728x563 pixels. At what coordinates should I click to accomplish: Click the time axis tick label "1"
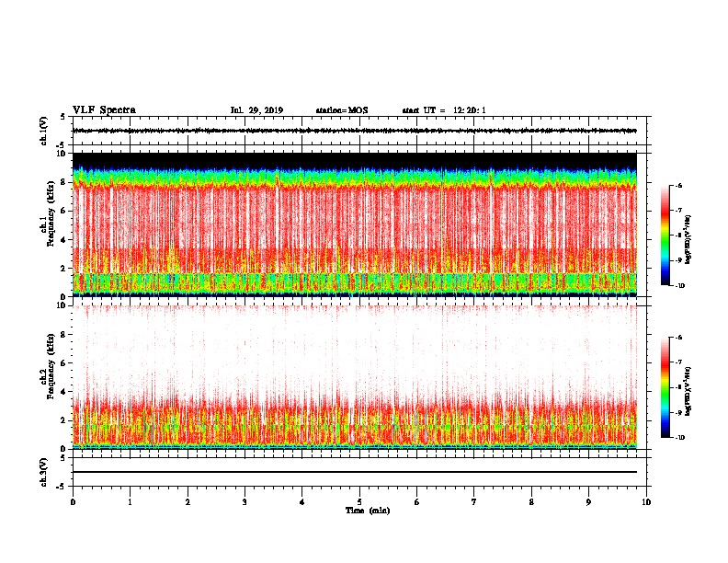tap(130, 502)
